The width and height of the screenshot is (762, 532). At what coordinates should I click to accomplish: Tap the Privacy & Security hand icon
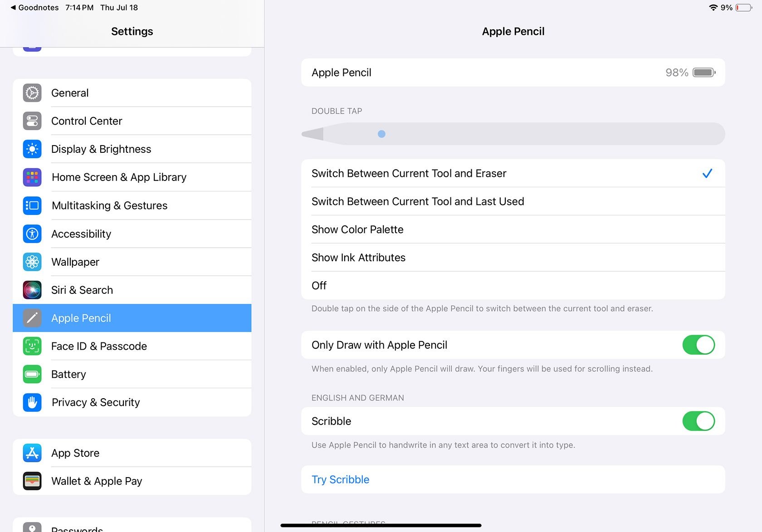(x=32, y=403)
